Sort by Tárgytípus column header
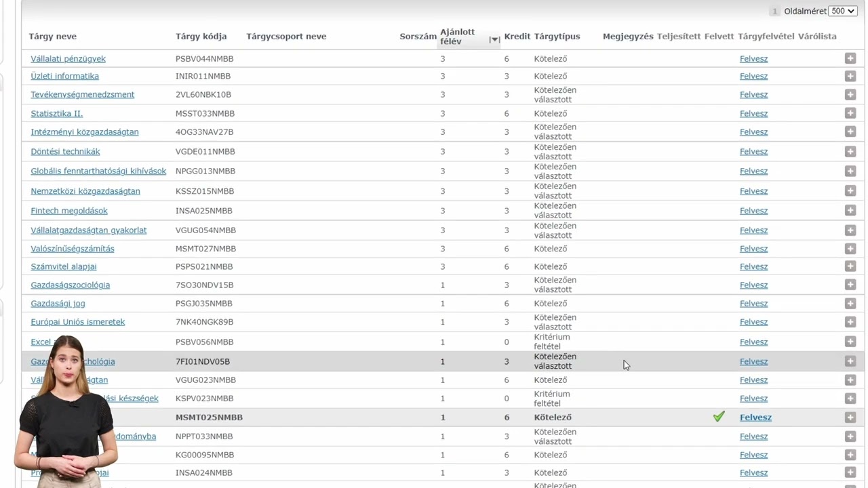This screenshot has height=488, width=868. click(x=557, y=37)
